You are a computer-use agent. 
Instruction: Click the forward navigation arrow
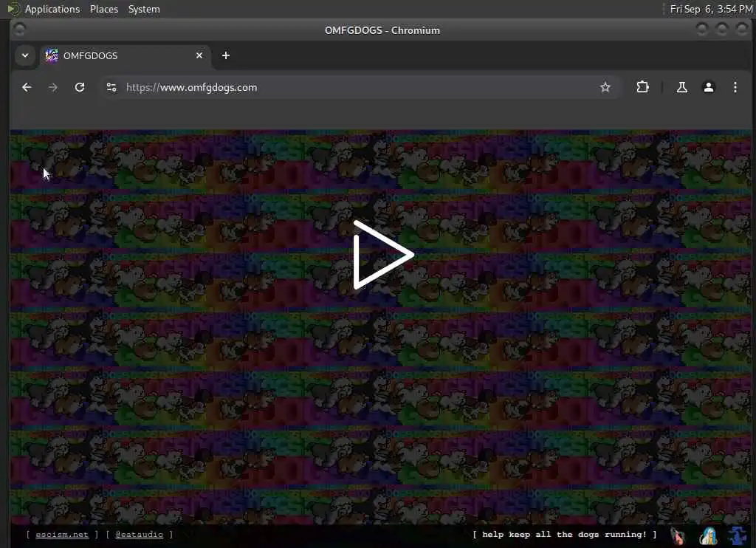coord(53,87)
